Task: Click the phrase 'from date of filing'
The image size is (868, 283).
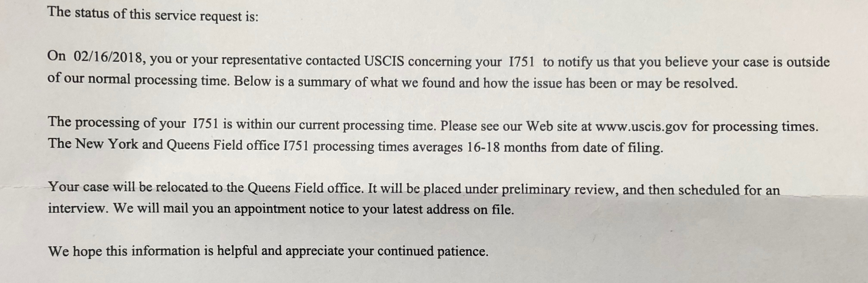Action: pos(606,148)
